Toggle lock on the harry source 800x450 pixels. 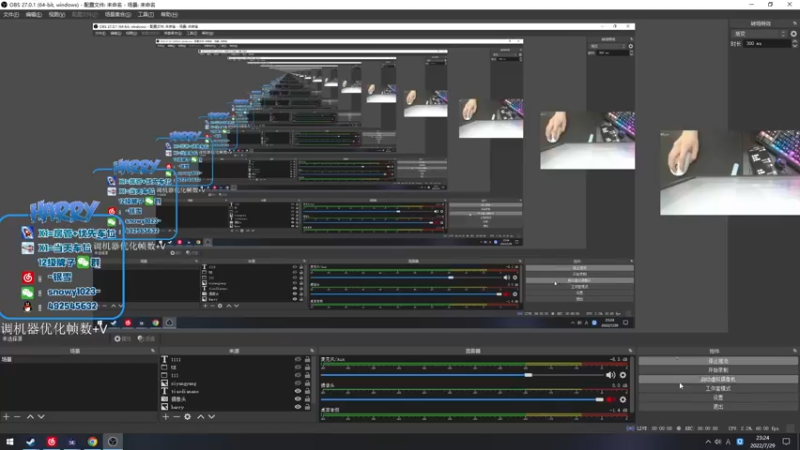(x=307, y=407)
